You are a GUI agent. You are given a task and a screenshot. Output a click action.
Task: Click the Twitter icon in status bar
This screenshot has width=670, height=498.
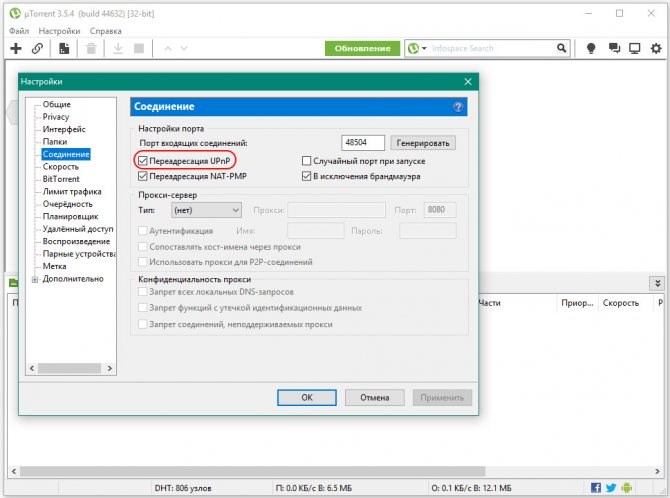(x=611, y=487)
